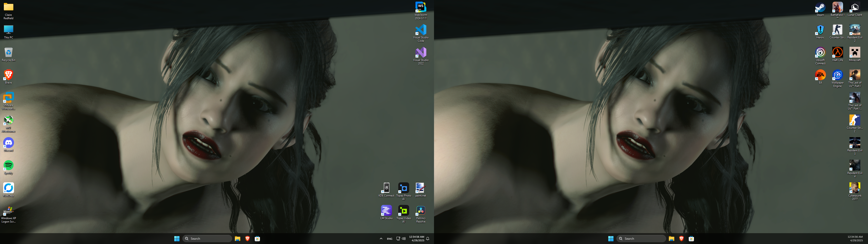Select the EA app shortcut
The image size is (868, 244).
(820, 77)
